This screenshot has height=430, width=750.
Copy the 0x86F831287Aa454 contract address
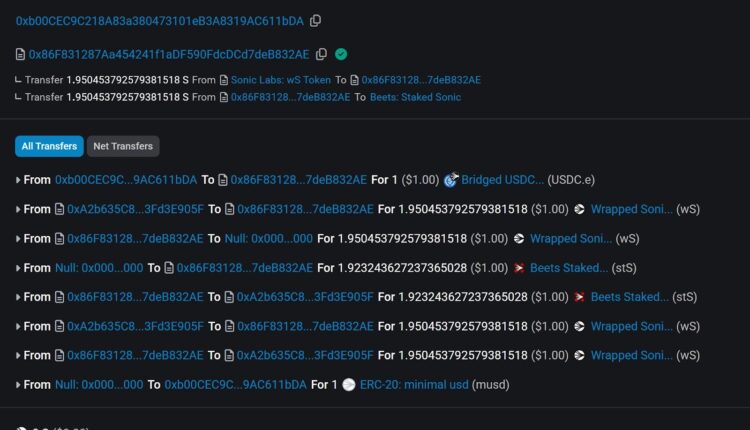coord(321,54)
